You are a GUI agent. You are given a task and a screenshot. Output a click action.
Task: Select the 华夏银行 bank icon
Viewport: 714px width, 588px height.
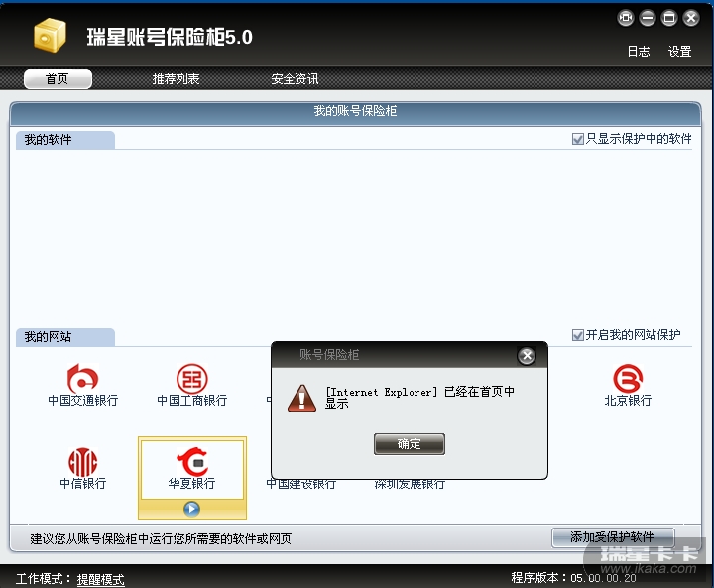[191, 468]
